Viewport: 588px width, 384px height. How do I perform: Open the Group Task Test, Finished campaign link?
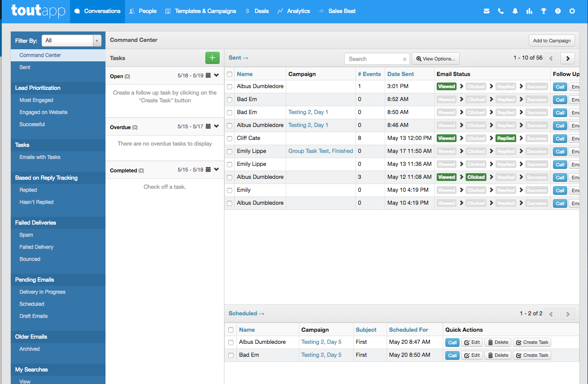[x=320, y=151]
